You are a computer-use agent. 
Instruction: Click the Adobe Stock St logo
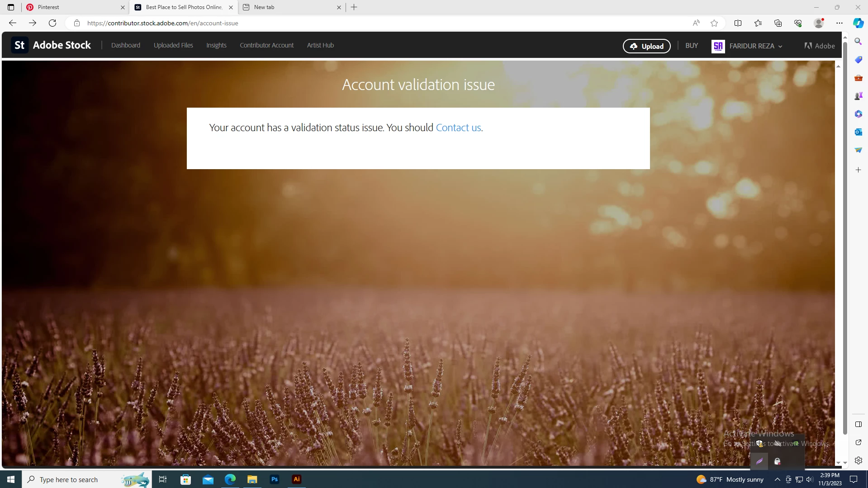coord(19,45)
